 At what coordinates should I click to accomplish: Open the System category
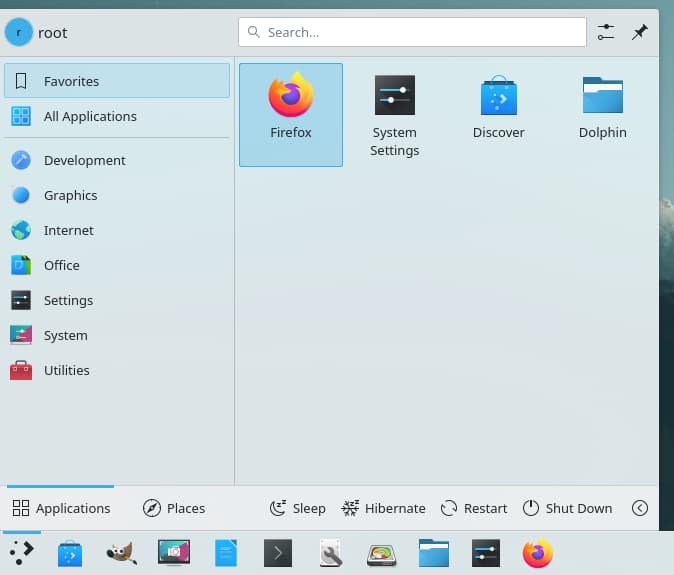(117, 335)
